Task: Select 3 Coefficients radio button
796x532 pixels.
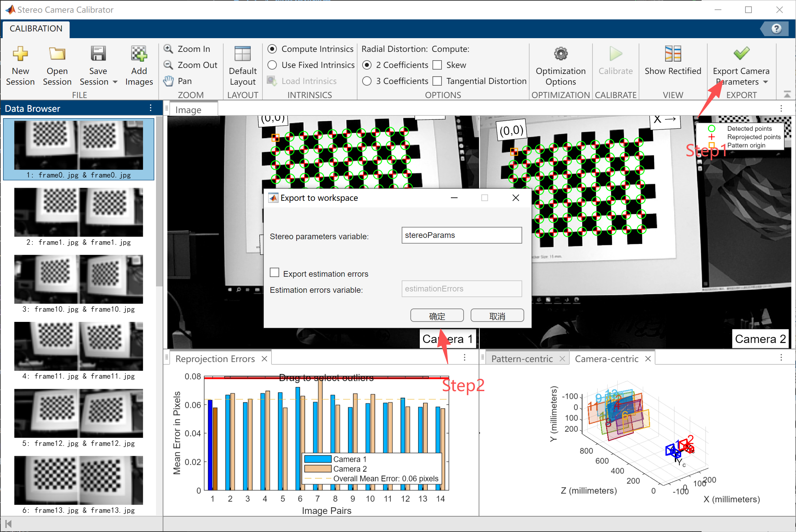Action: pos(367,81)
